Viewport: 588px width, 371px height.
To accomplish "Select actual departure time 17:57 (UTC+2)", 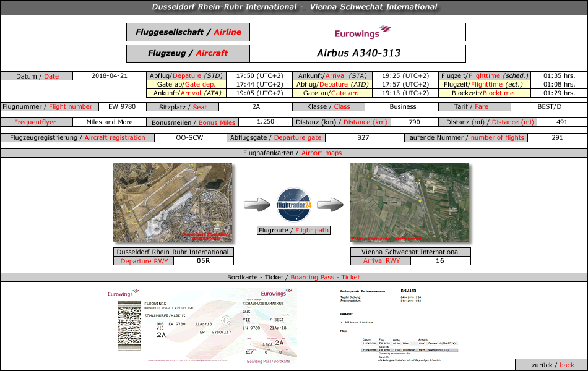I will [405, 84].
